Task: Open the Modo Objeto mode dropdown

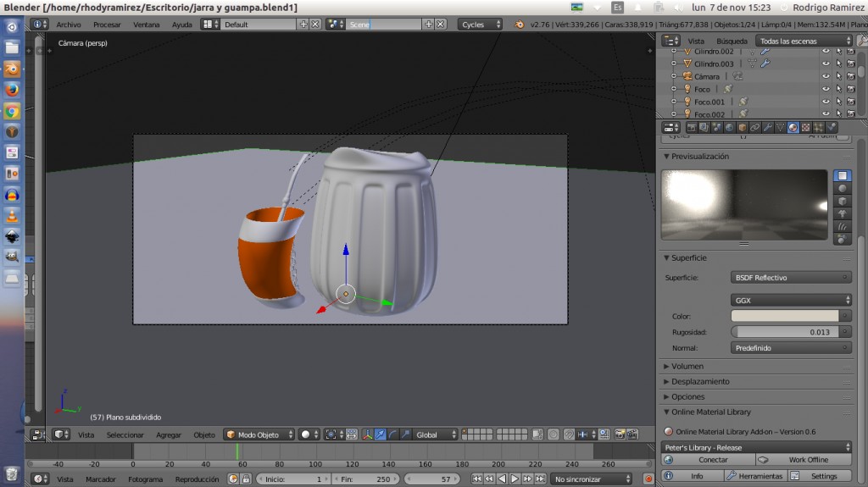Action: click(259, 434)
